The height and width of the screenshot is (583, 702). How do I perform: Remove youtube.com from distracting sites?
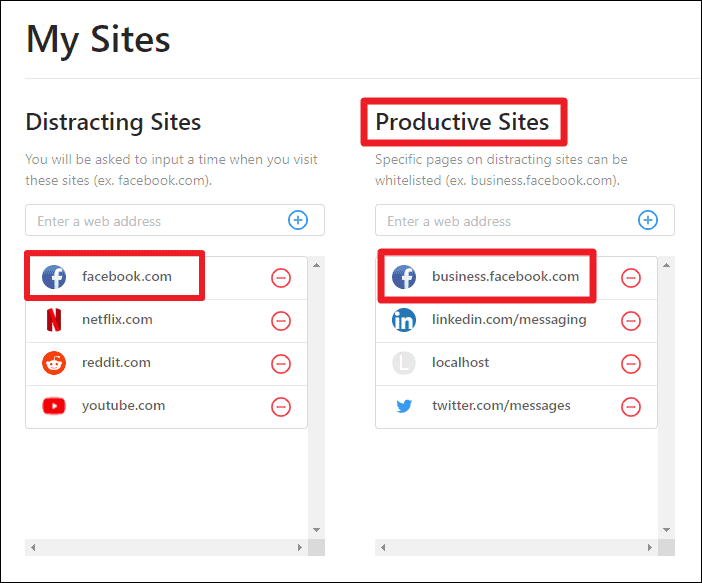281,407
